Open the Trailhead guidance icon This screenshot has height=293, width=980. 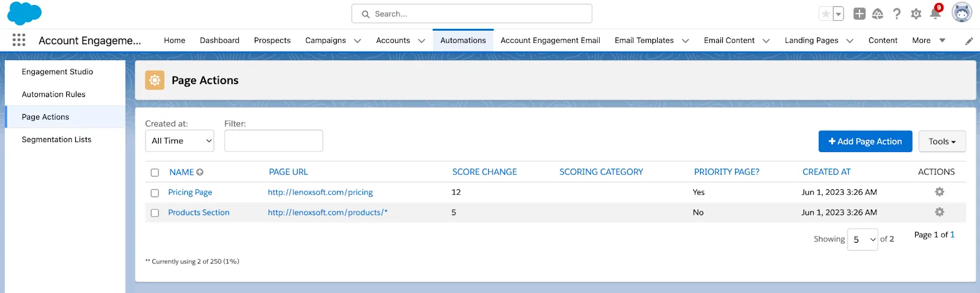pyautogui.click(x=878, y=13)
